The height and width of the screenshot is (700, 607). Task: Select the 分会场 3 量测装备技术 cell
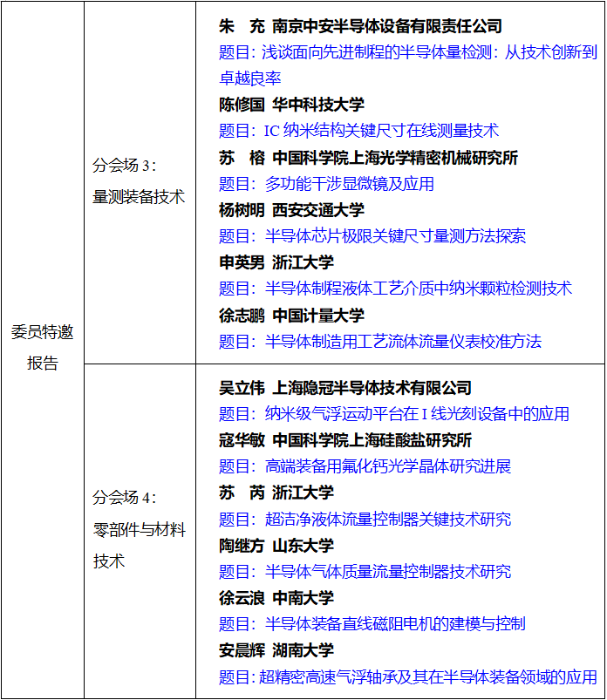[139, 181]
